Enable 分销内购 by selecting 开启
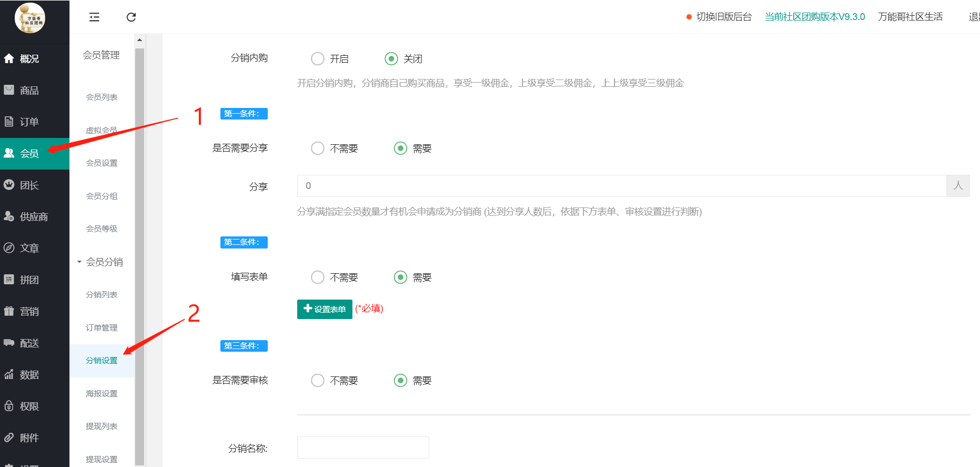Image resolution: width=980 pixels, height=467 pixels. coord(318,59)
